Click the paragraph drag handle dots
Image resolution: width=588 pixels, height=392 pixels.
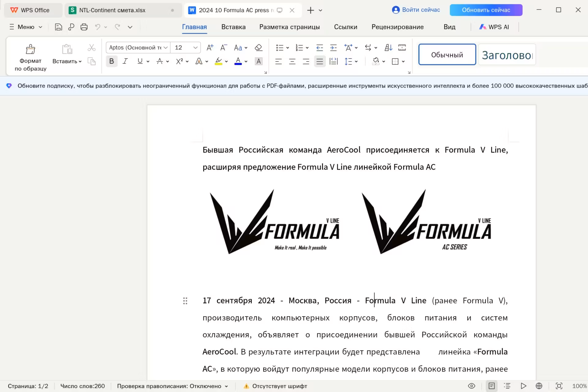click(185, 301)
